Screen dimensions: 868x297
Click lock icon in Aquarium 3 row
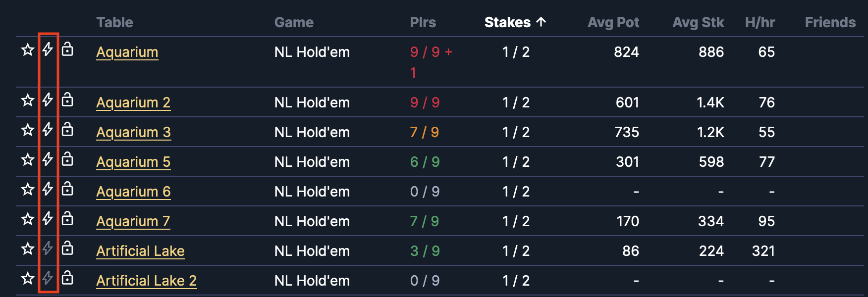(67, 129)
